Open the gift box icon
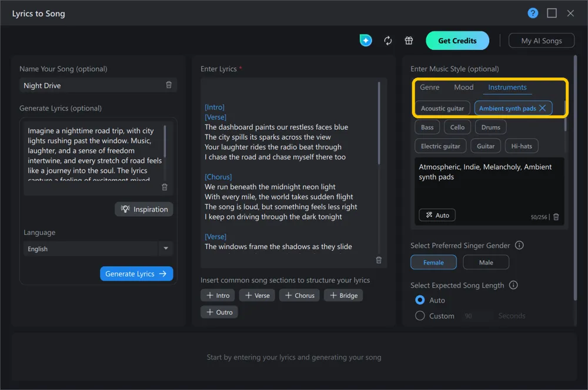Viewport: 588px width, 390px height. (409, 41)
